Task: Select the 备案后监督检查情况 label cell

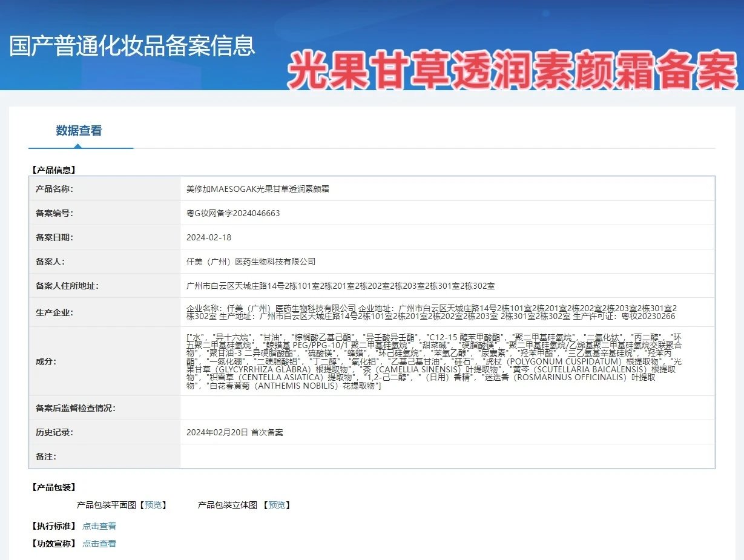Action: click(x=105, y=408)
